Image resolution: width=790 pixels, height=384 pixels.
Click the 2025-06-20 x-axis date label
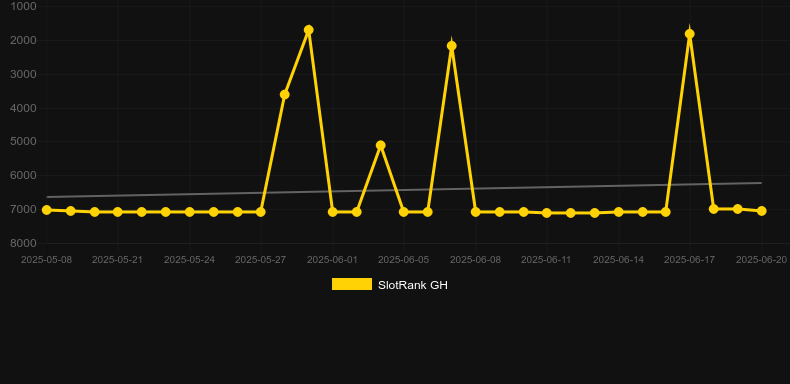[761, 260]
